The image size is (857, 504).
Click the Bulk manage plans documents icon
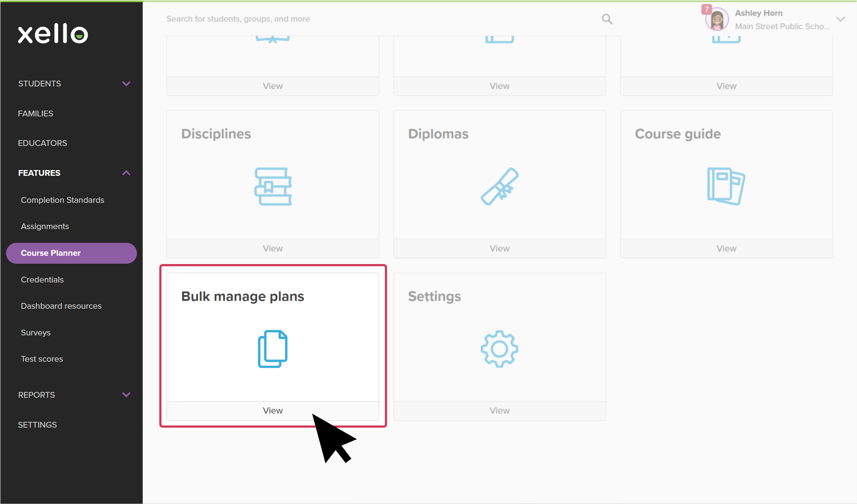click(273, 349)
